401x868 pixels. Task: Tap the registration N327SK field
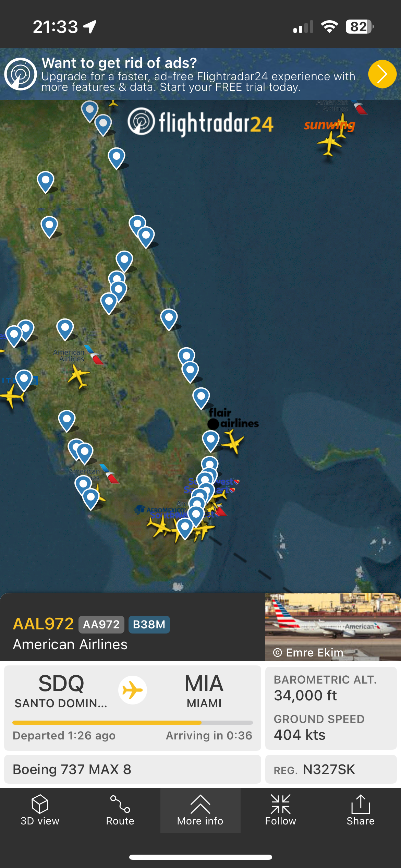[x=331, y=769]
